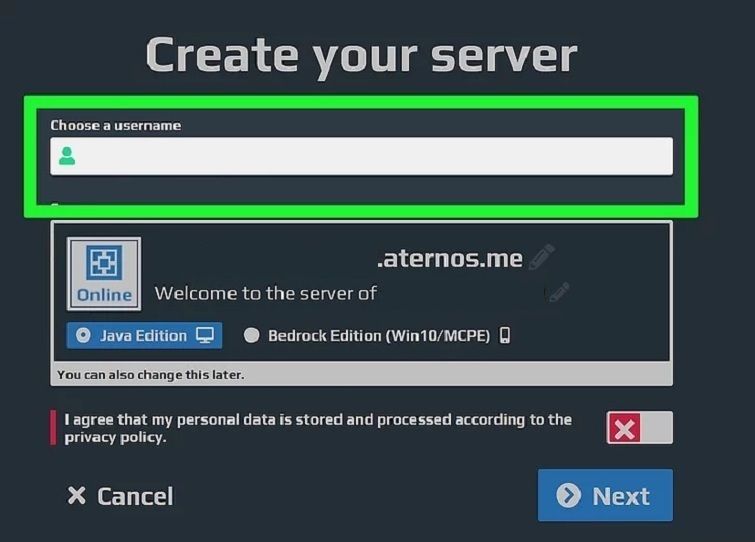Click the 'Choose a username' label

[x=115, y=126]
